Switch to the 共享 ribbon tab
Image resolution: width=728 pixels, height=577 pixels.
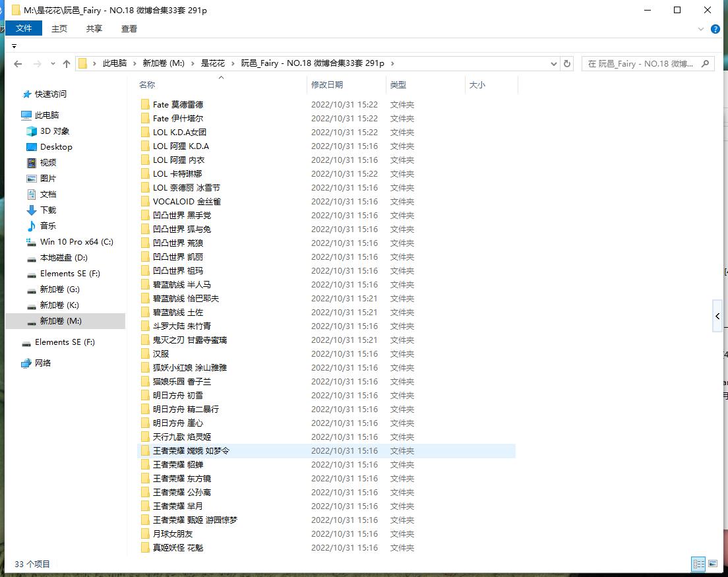pyautogui.click(x=94, y=28)
